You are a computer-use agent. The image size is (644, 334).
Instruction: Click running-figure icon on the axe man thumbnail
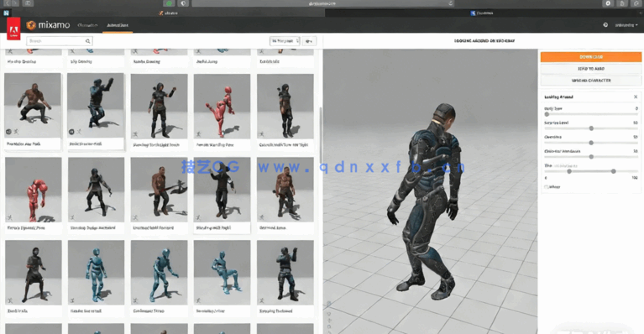(135, 217)
